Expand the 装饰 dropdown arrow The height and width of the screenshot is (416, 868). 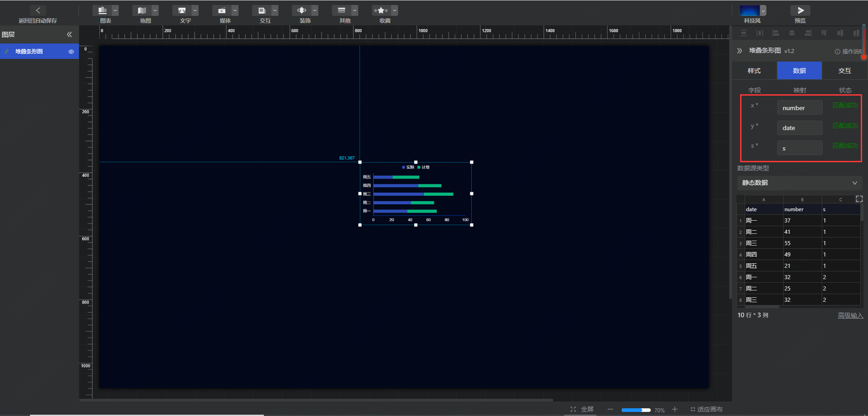pos(315,10)
